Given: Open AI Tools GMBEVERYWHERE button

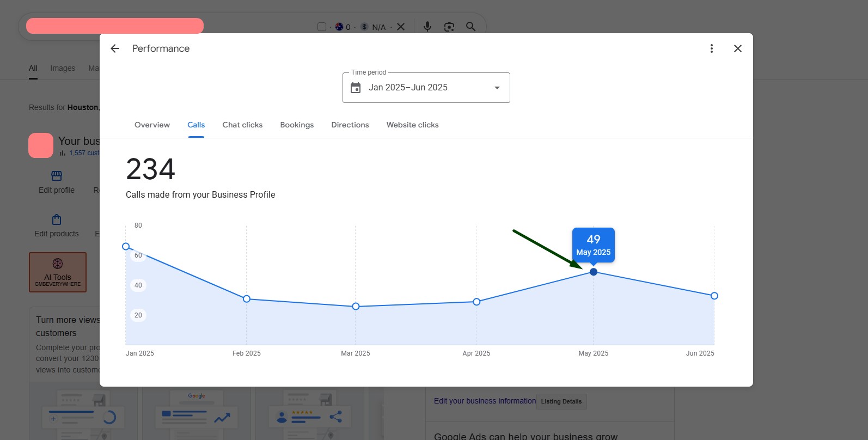Looking at the screenshot, I should (58, 272).
